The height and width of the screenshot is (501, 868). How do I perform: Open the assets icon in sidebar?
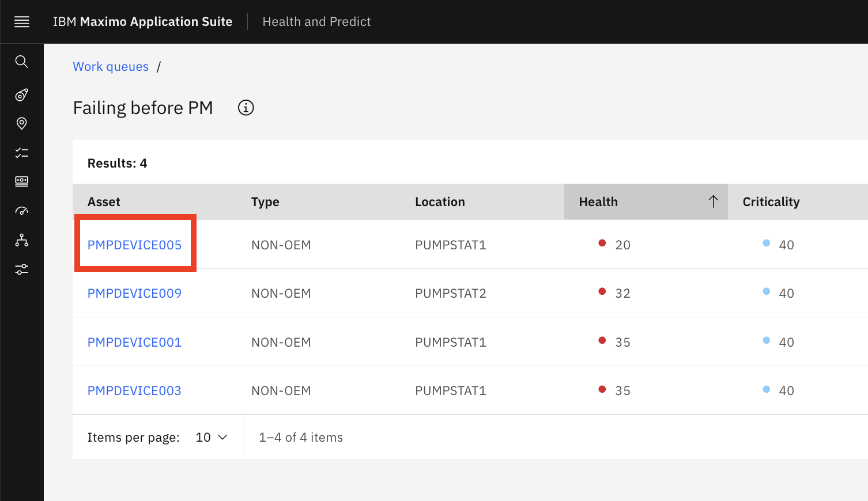[22, 94]
